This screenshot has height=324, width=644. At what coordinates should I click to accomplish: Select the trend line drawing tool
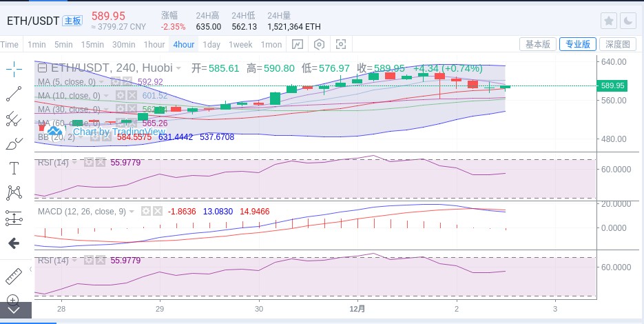(14, 94)
